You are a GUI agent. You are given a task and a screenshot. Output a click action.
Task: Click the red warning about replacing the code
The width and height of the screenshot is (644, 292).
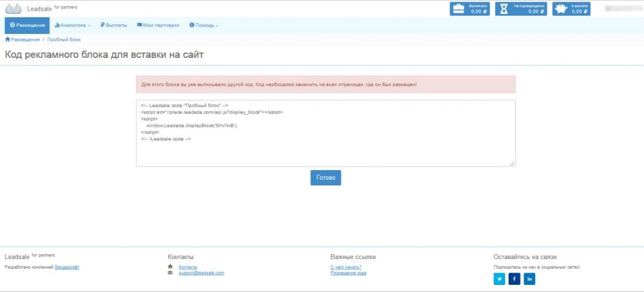click(x=326, y=84)
